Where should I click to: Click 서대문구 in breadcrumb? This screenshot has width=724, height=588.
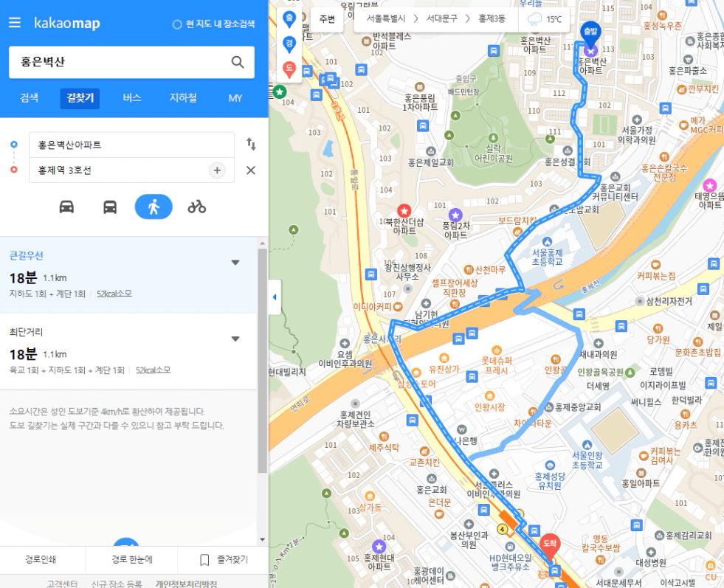(442, 18)
